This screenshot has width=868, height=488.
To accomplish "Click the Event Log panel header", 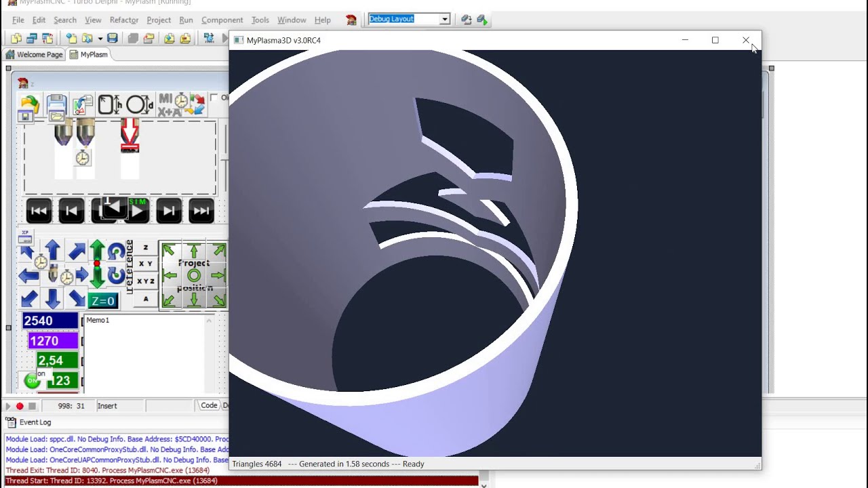I will pyautogui.click(x=35, y=422).
